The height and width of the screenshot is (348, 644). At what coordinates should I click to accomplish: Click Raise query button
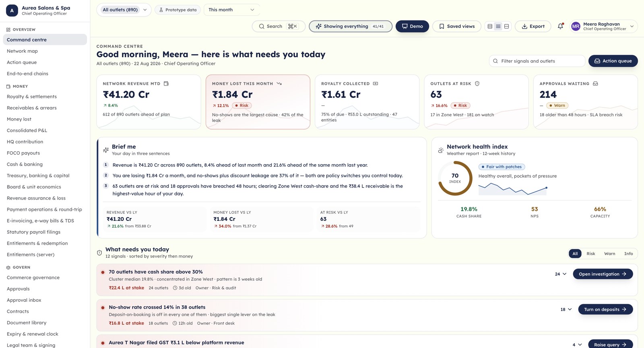pyautogui.click(x=610, y=344)
